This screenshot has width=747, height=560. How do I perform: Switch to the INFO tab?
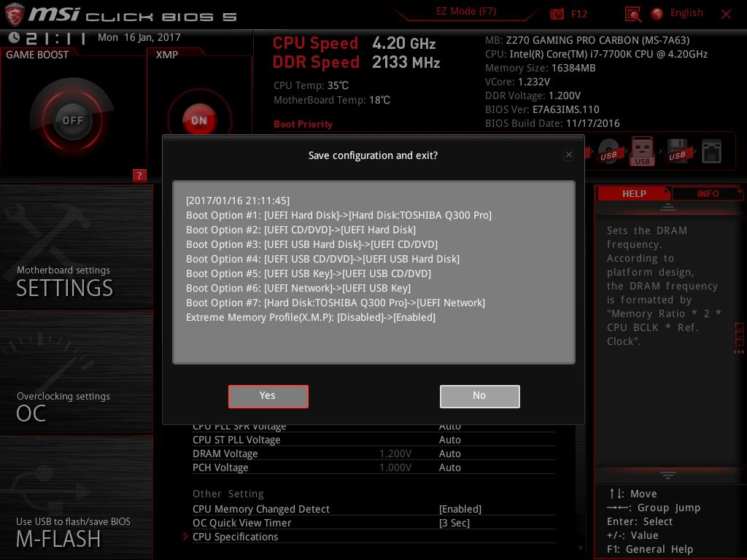[x=708, y=193]
